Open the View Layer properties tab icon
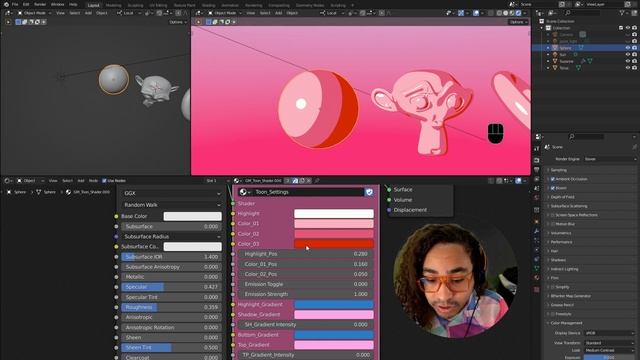Screen dimensions: 640x360 537,179
